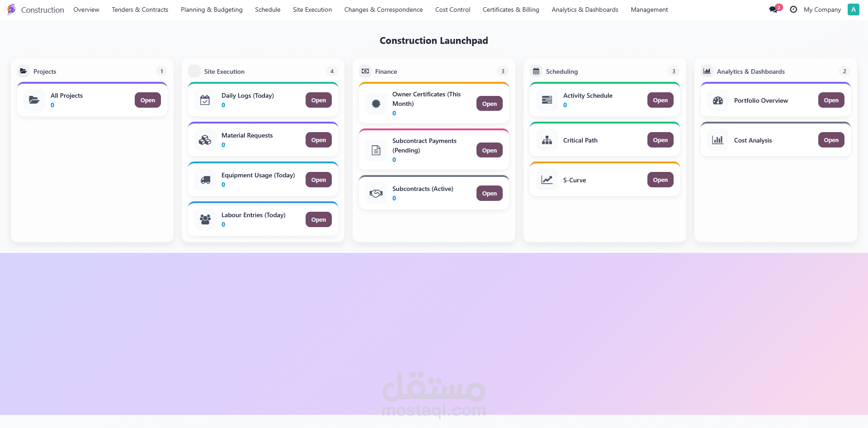Open the clock activities icon
This screenshot has height=428, width=868.
(793, 10)
